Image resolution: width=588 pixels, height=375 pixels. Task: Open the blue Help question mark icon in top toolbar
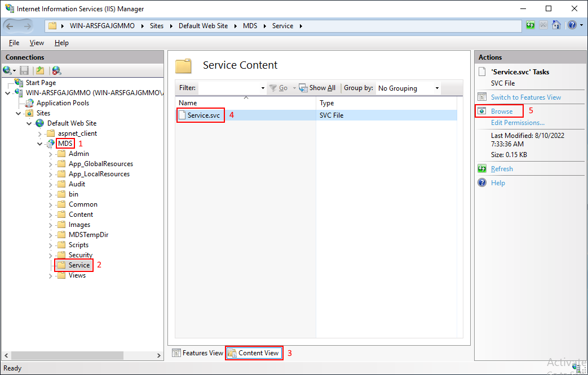click(572, 25)
